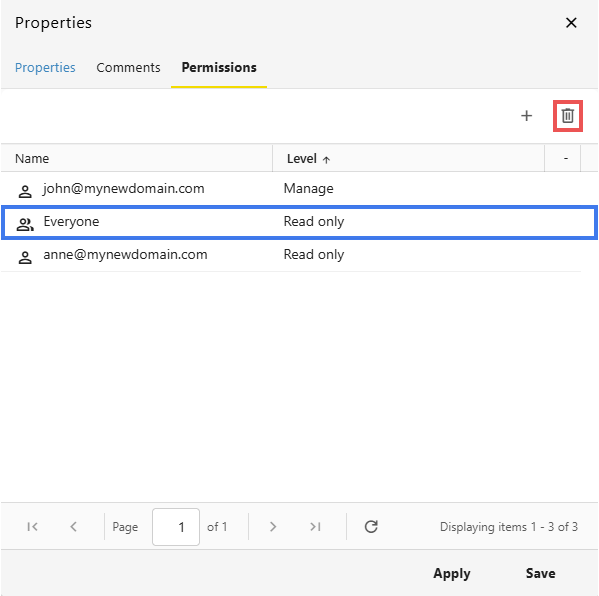Go to the previous page
The width and height of the screenshot is (599, 596).
73,526
